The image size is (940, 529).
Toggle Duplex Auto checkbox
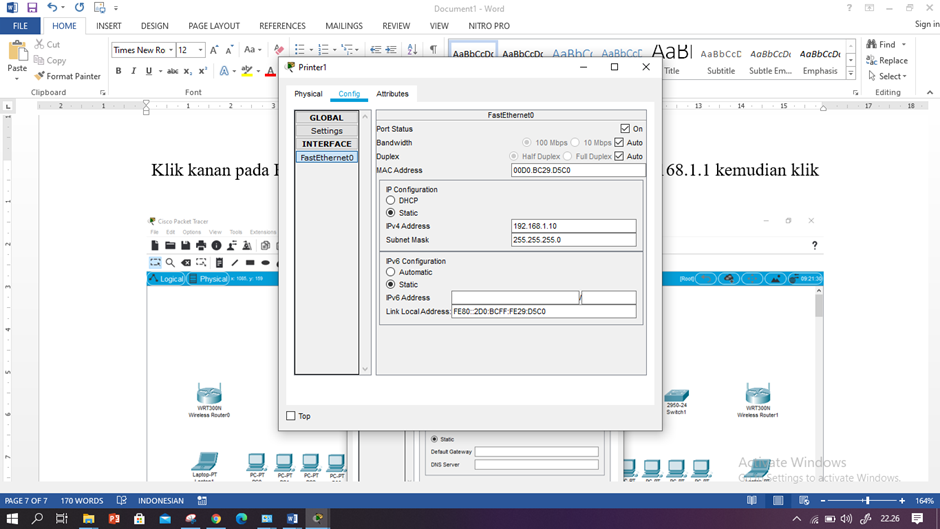[619, 156]
